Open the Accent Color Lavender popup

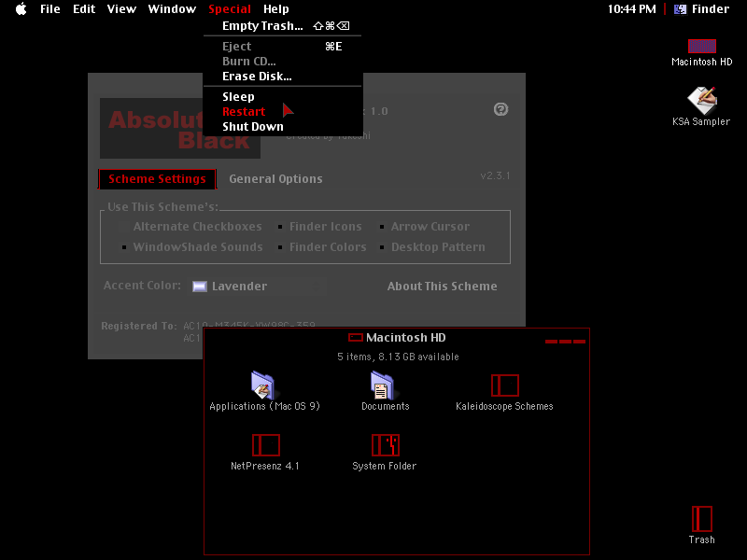pyautogui.click(x=259, y=287)
